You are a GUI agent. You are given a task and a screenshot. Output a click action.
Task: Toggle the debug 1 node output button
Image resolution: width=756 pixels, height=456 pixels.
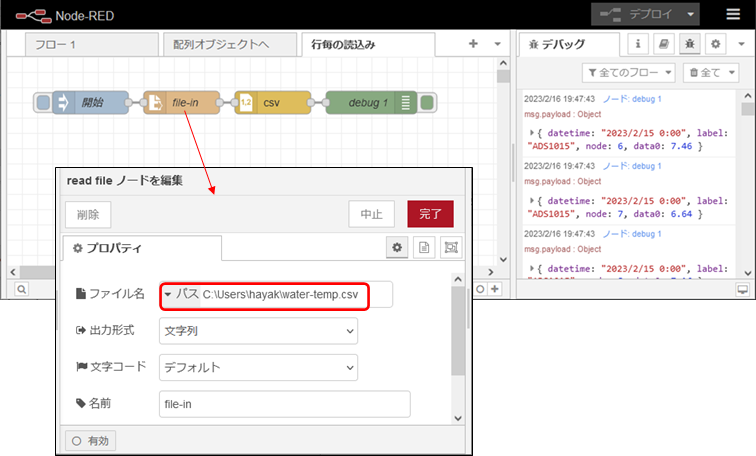427,102
